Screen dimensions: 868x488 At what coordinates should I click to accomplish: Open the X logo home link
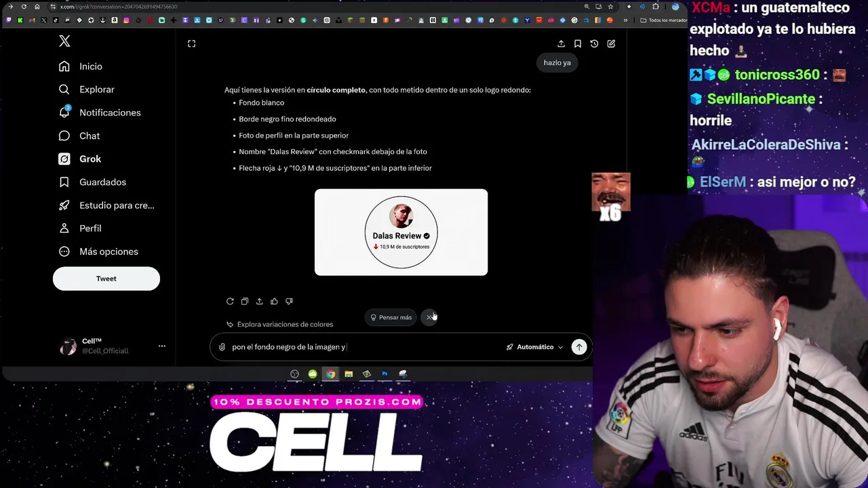[x=64, y=41]
